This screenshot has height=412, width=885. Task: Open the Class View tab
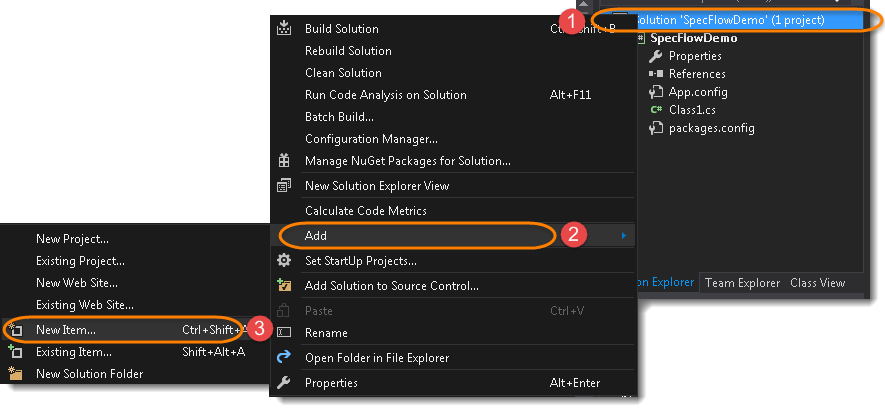point(817,283)
